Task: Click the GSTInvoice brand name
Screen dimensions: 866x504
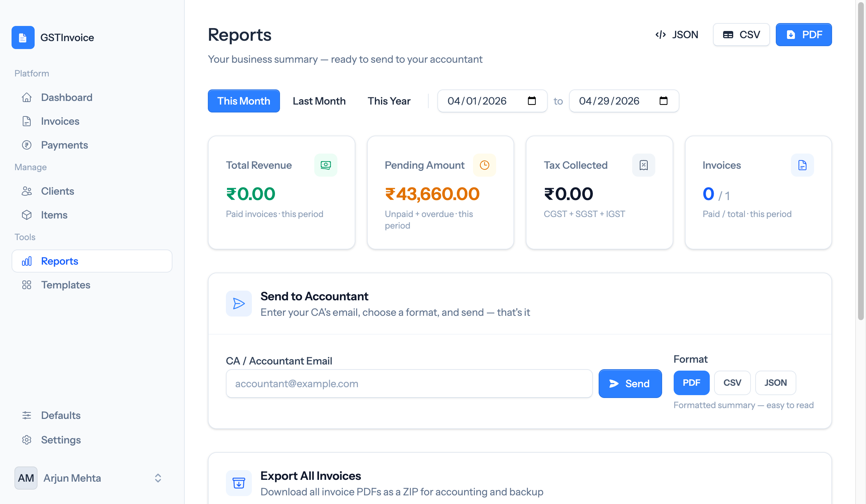Action: (67, 37)
